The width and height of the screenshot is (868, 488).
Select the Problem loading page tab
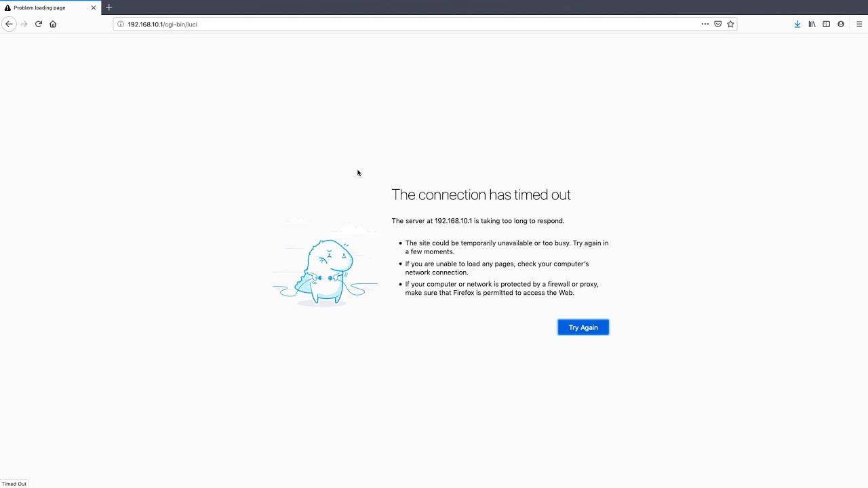[51, 7]
